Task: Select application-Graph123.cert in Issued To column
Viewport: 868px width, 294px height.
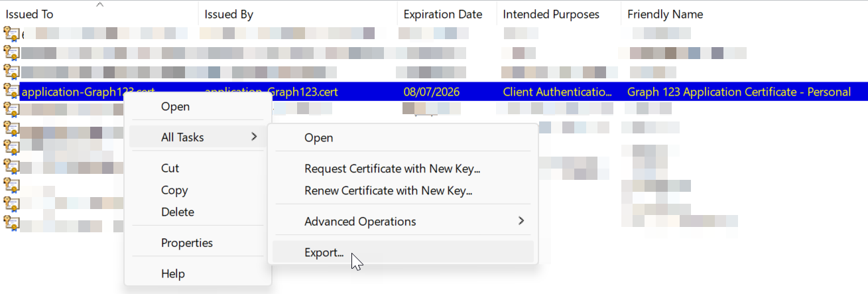Action: [88, 92]
